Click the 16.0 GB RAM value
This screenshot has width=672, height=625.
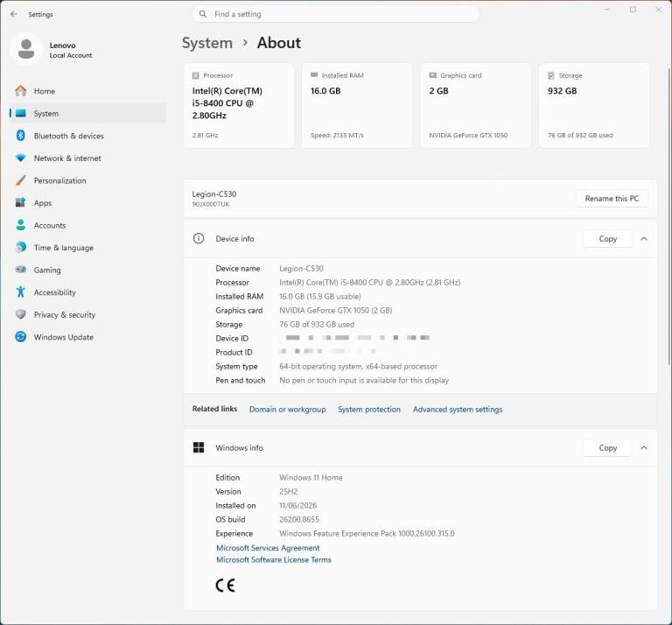pos(325,91)
